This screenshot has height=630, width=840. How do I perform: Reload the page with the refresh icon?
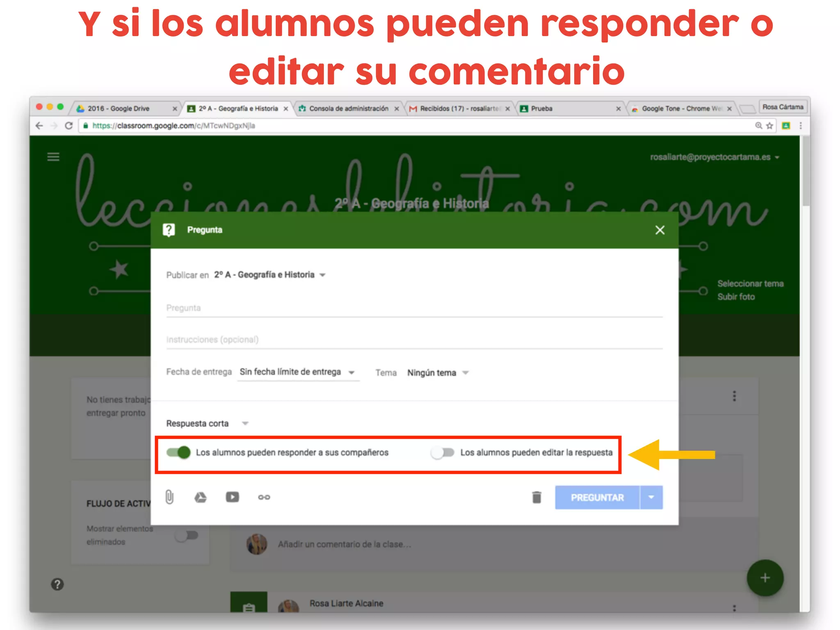69,126
